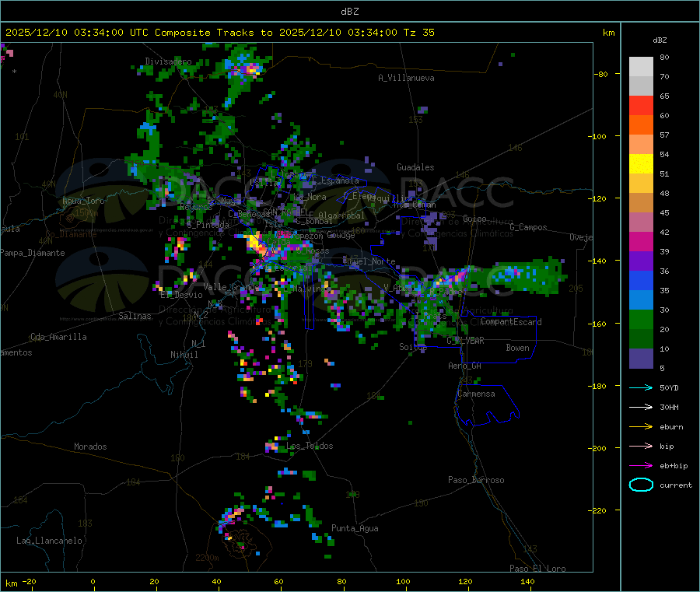Screen dimensions: 700x592
Task: Select the 'Agua_Toro' place label
Action: [83, 201]
